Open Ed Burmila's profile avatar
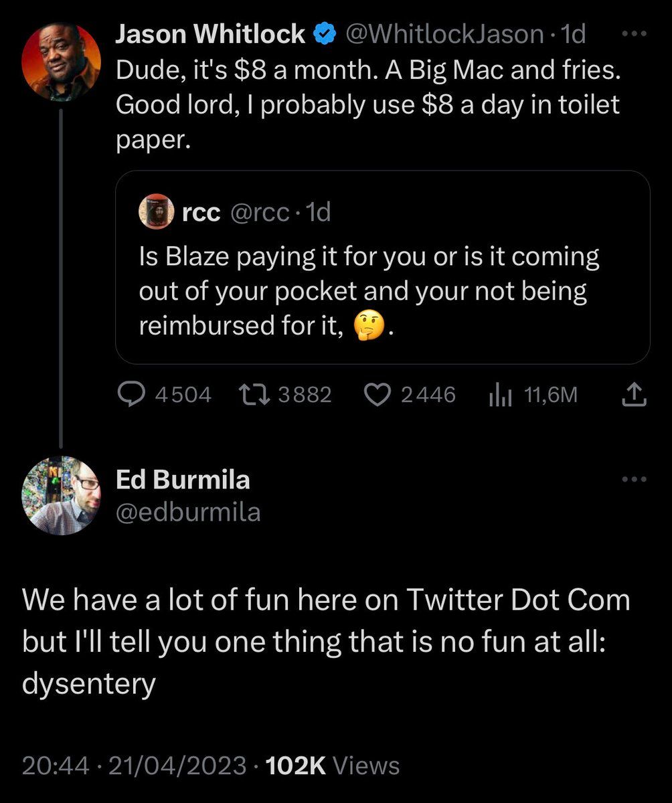The image size is (672, 803). coord(61,496)
